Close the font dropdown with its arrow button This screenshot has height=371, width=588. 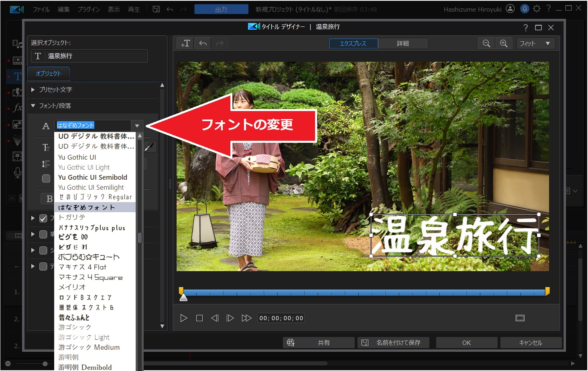(137, 126)
